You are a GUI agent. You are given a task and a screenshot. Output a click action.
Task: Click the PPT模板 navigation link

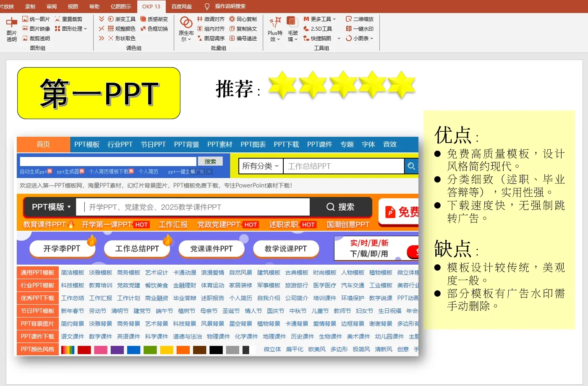87,144
